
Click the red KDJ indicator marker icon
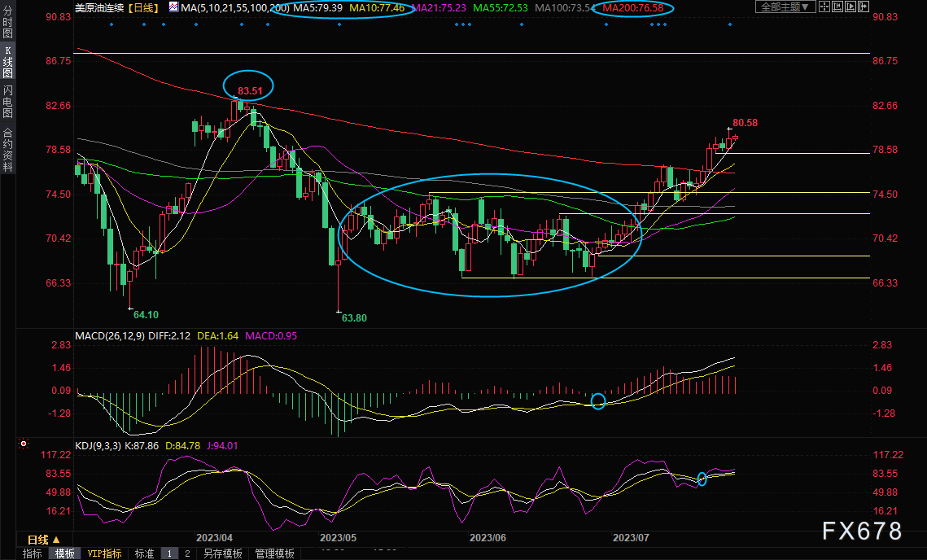[x=24, y=443]
